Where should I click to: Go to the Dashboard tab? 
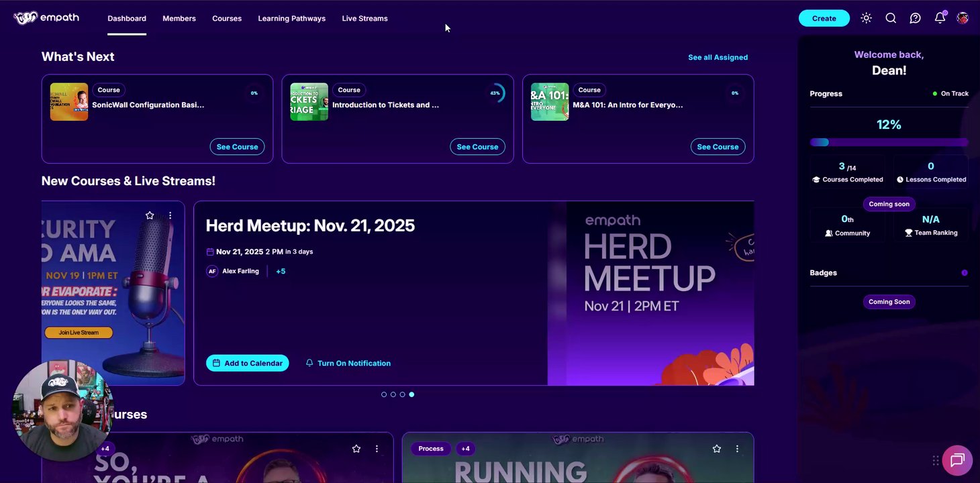(x=127, y=19)
